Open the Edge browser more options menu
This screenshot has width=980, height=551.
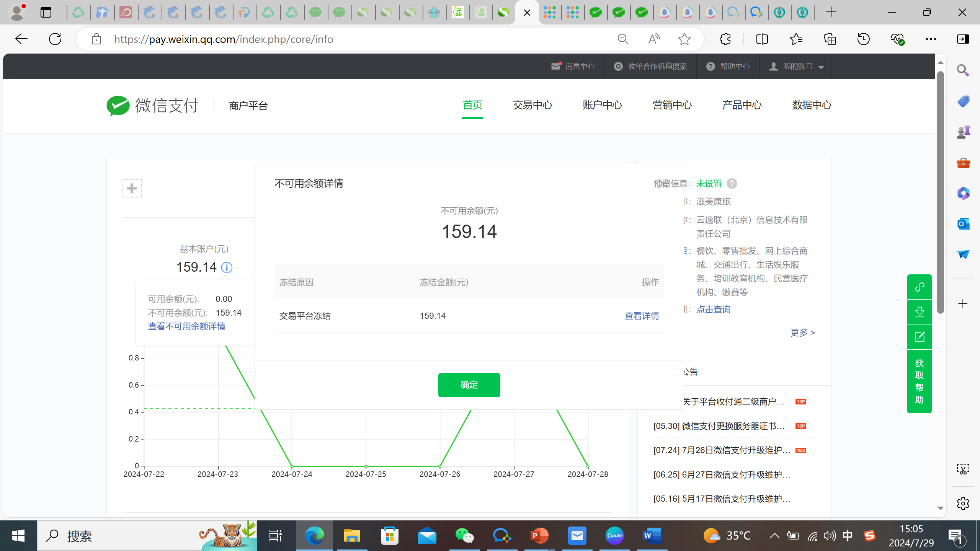tap(931, 39)
